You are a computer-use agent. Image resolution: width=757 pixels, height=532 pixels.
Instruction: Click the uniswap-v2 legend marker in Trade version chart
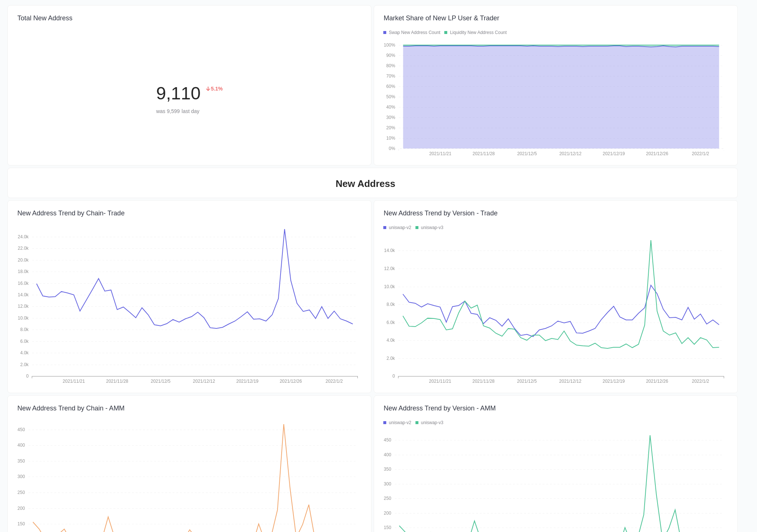pos(384,228)
